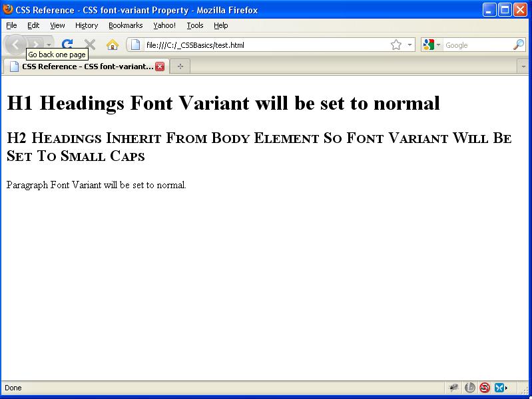The height and width of the screenshot is (399, 532).
Task: Click the page icon in address bar
Action: tap(135, 45)
